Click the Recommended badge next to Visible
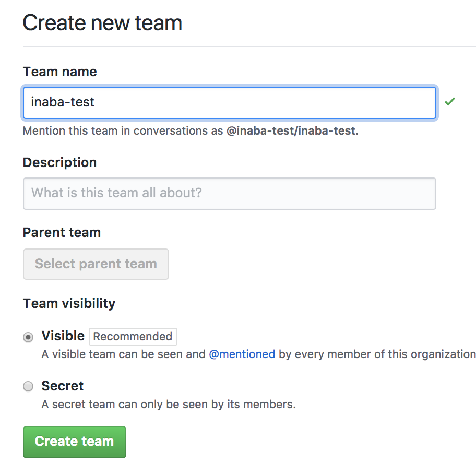Screen dimensions: 476x475 (x=133, y=337)
